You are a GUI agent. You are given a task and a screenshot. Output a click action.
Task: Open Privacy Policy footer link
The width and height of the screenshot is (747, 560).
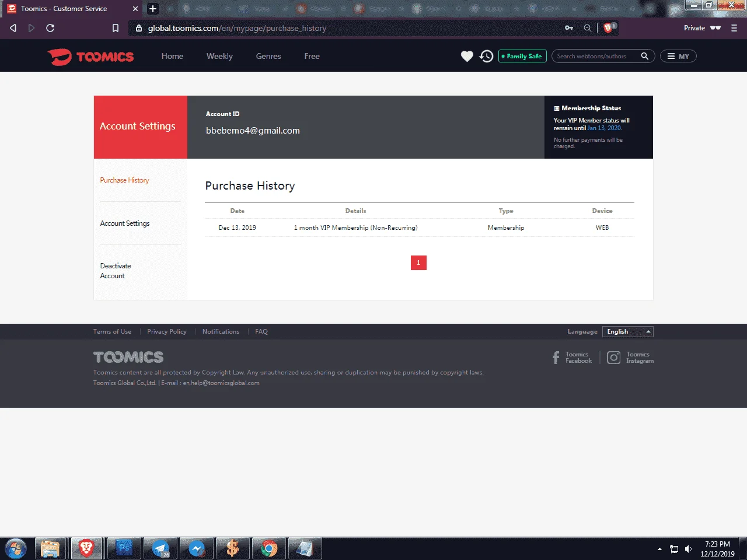(x=167, y=331)
